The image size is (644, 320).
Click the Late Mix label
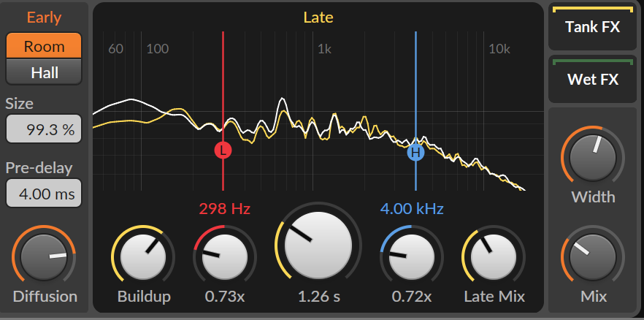(494, 297)
